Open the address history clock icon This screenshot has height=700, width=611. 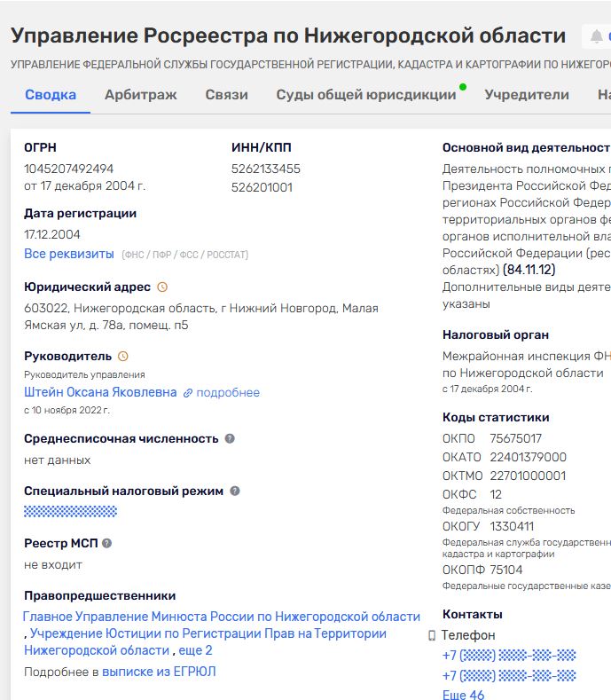[x=162, y=287]
